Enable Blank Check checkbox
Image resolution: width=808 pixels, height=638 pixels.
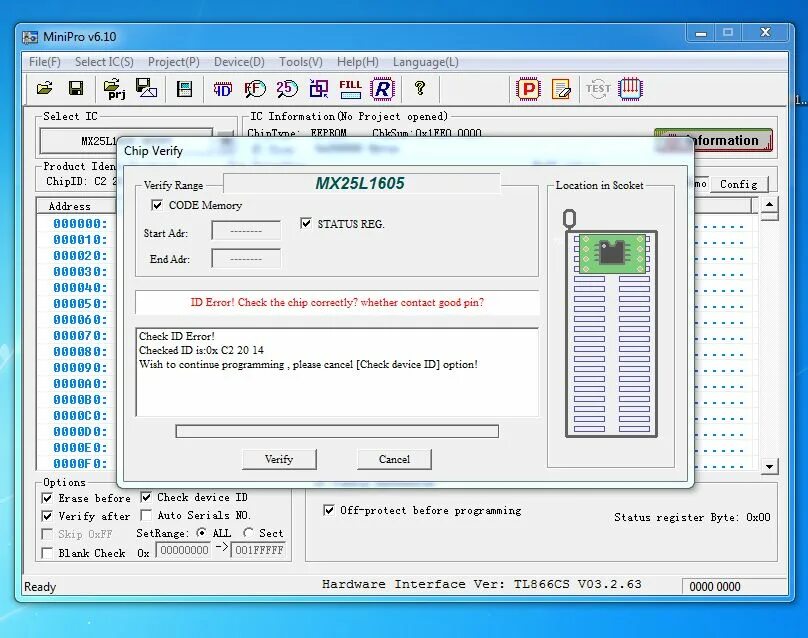tap(47, 553)
